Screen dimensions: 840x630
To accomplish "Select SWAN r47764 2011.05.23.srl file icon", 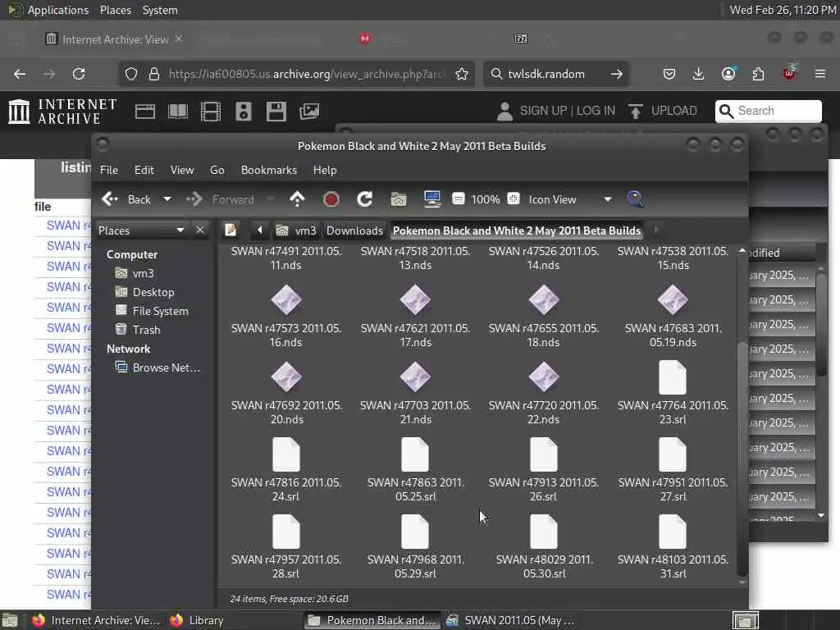I will tap(673, 377).
